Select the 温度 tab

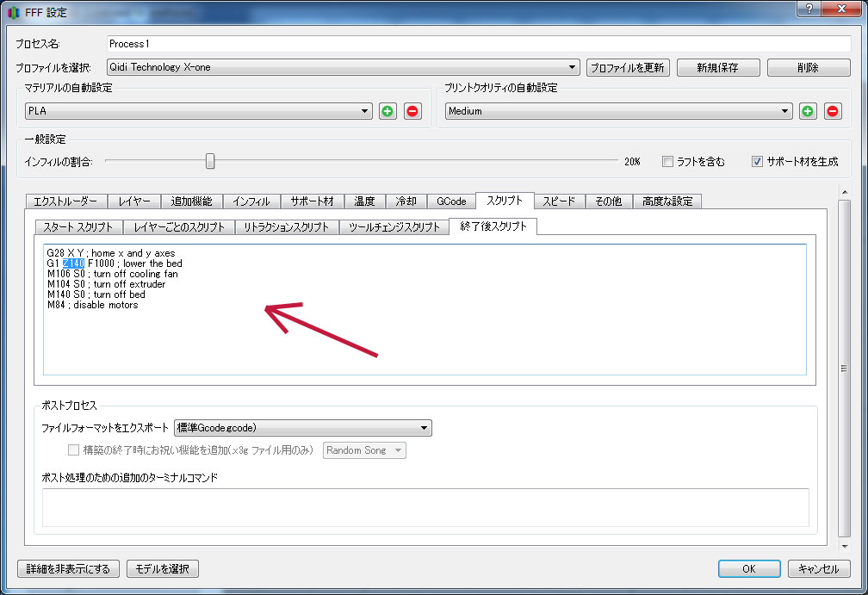click(364, 201)
